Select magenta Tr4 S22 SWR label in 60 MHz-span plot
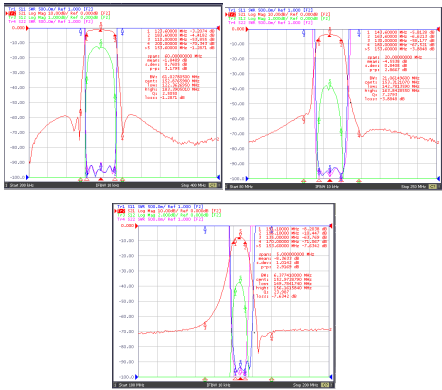 pyautogui.click(x=51, y=21)
